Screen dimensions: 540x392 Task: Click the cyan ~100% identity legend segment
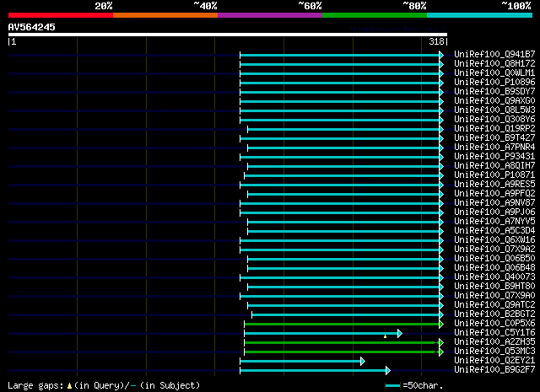point(480,15)
